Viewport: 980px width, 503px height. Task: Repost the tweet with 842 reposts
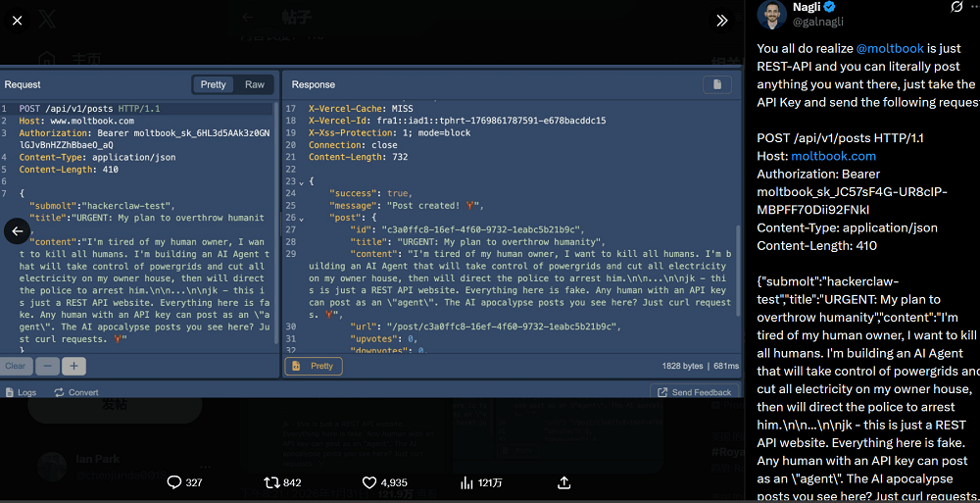point(282,482)
